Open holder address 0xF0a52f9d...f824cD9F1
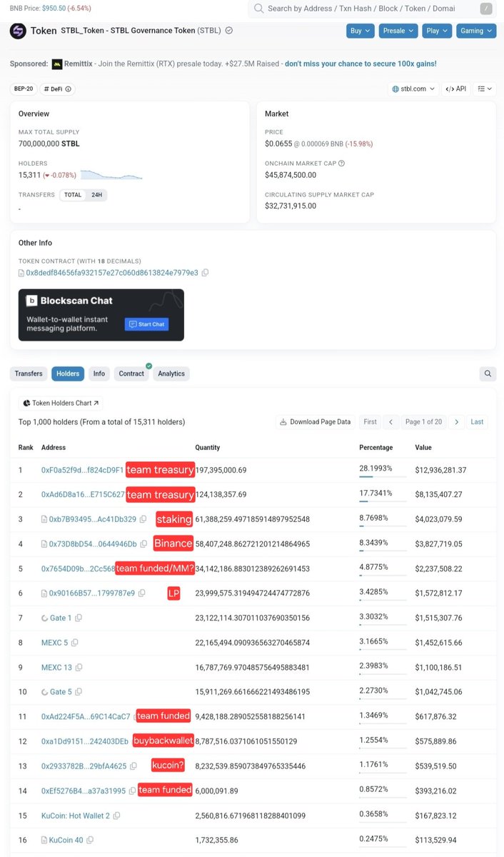 point(82,470)
